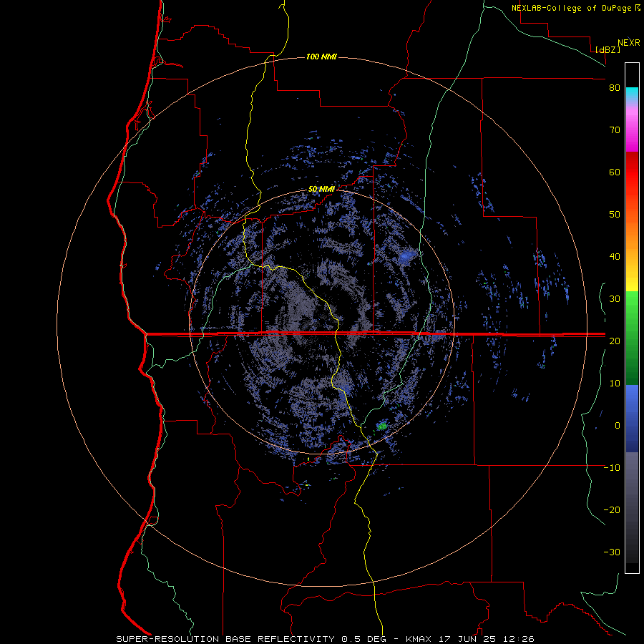
Task: Select the -20 value on the dBZ scale
Action: click(x=612, y=510)
